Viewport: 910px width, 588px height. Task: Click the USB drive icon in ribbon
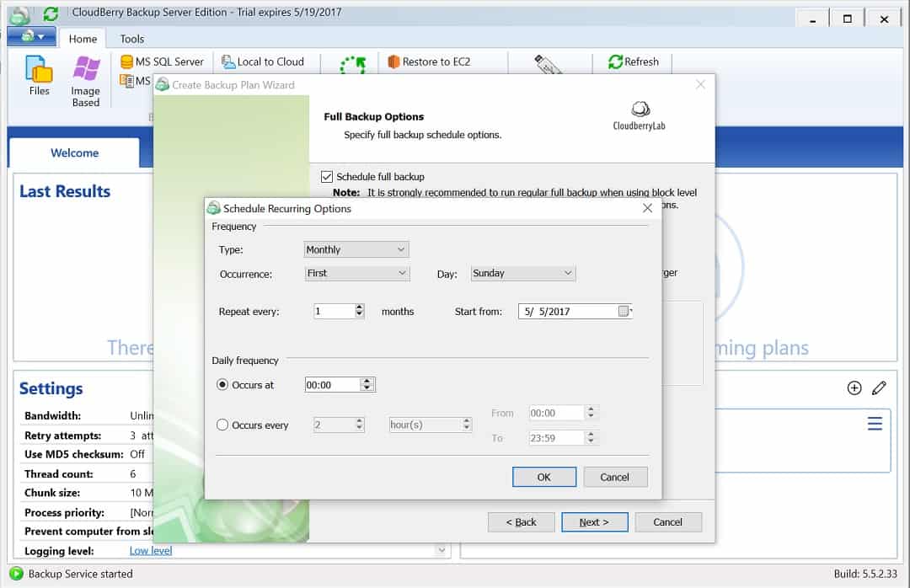coord(548,64)
